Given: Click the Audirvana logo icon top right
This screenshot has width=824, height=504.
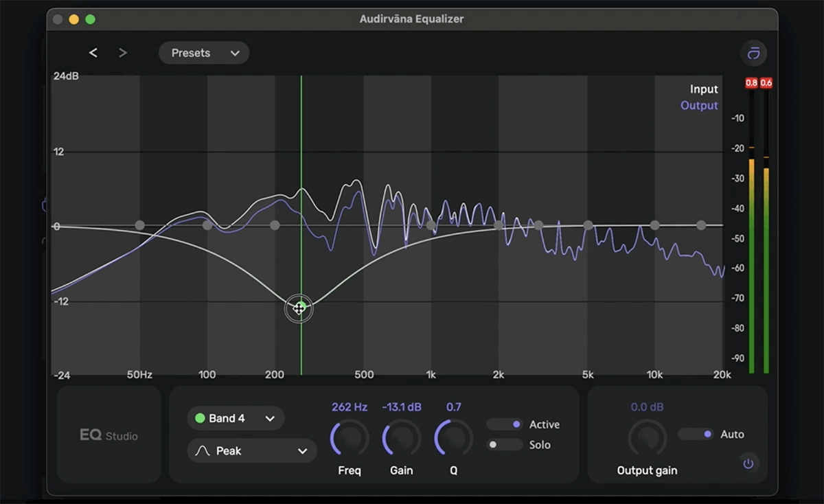Looking at the screenshot, I should (x=753, y=54).
